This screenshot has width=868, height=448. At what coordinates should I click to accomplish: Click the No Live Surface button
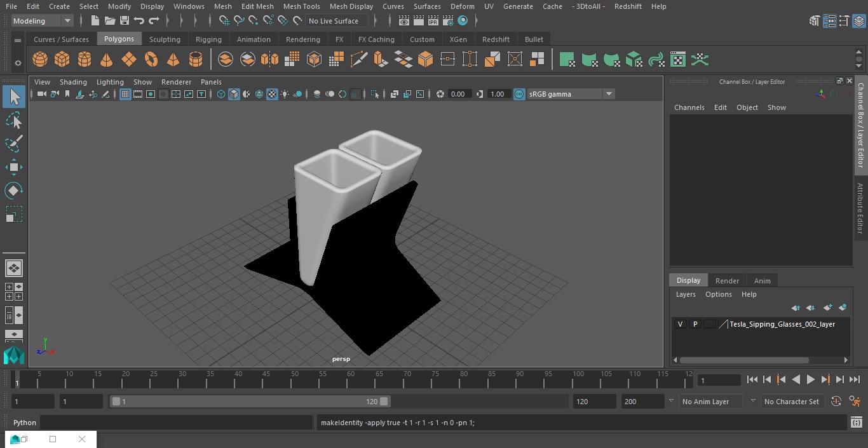tap(334, 21)
